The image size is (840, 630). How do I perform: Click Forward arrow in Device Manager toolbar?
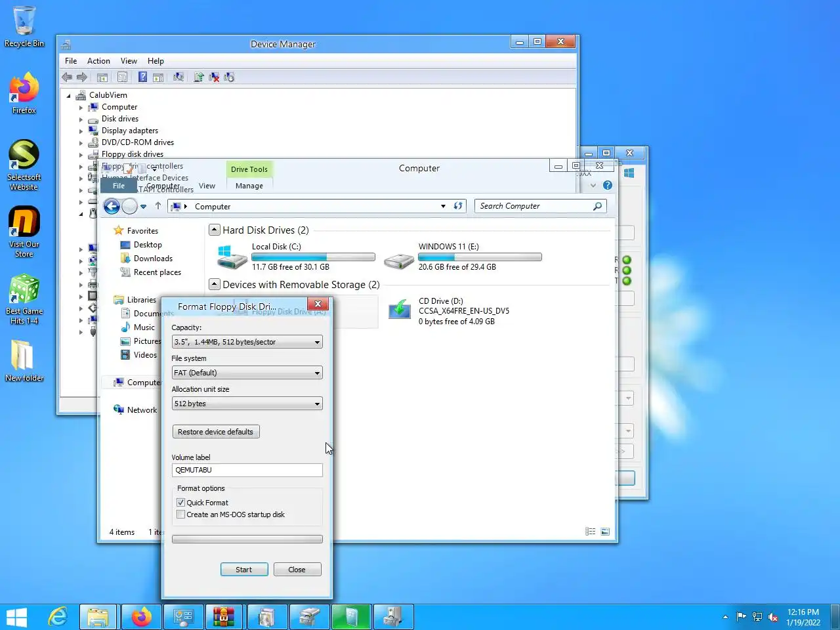click(x=82, y=77)
